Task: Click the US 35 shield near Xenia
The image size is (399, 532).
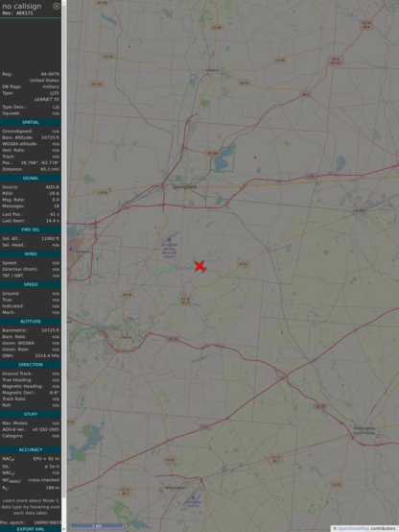Action: click(x=173, y=339)
